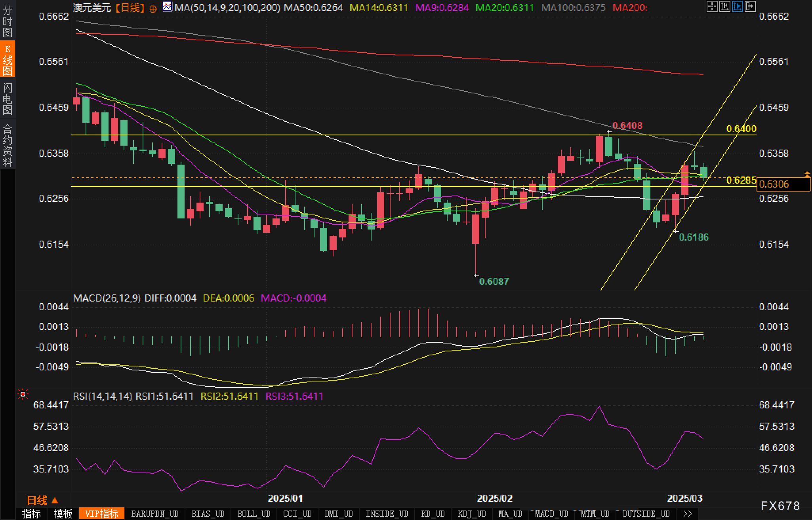Click the second chart axis icon at top right
Image resolution: width=812 pixels, height=520 pixels.
(724, 6)
